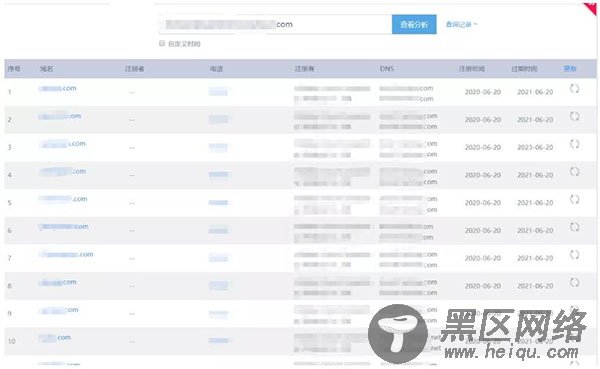600x369 pixels.
Task: Click the 注册时间 column header
Action: coord(472,69)
